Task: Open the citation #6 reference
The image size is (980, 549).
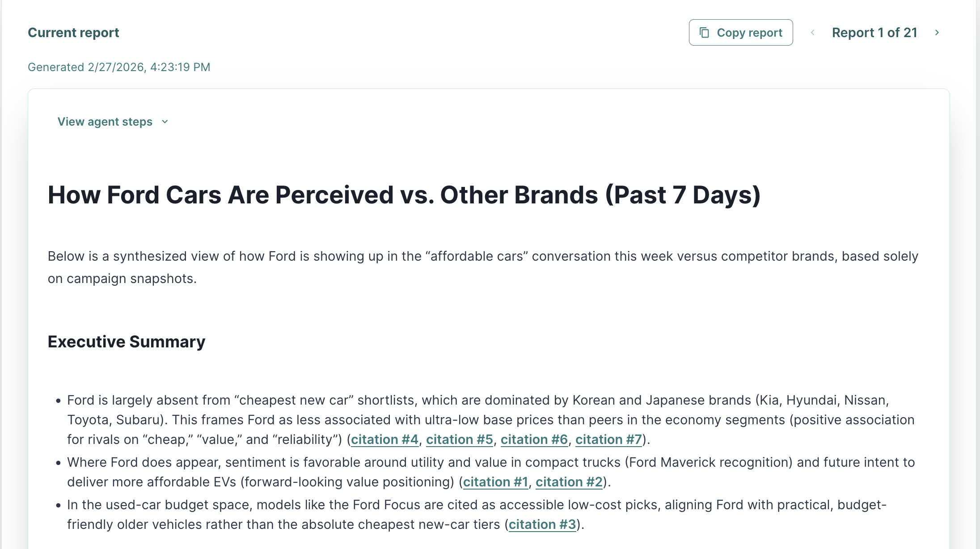Action: pos(534,439)
